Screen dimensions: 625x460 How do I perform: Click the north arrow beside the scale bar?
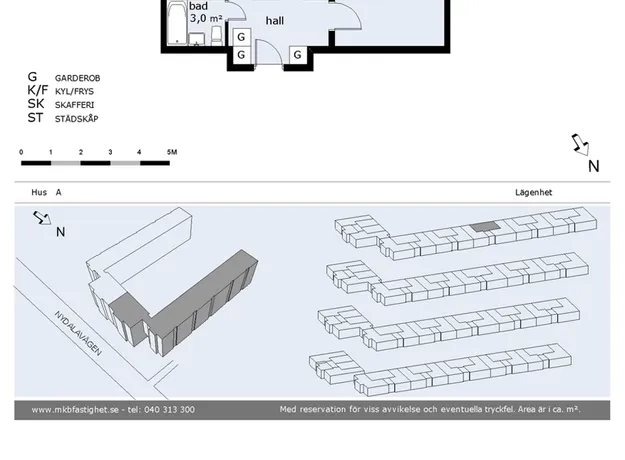pos(581,144)
